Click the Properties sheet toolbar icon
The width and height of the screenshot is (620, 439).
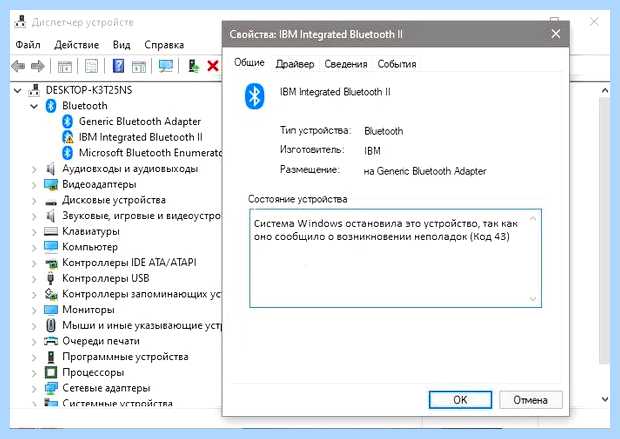click(x=91, y=66)
